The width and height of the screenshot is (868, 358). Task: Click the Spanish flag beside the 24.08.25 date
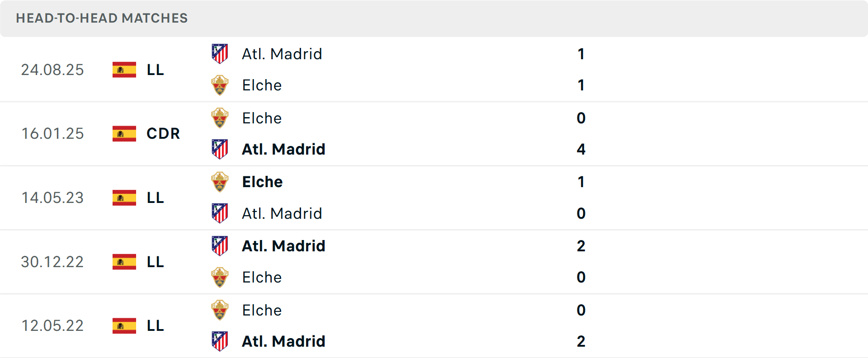pos(124,70)
